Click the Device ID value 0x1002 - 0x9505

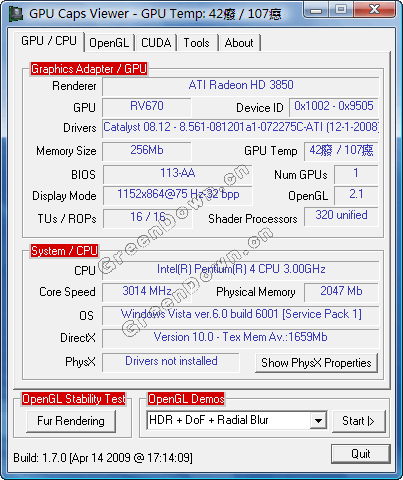point(334,107)
